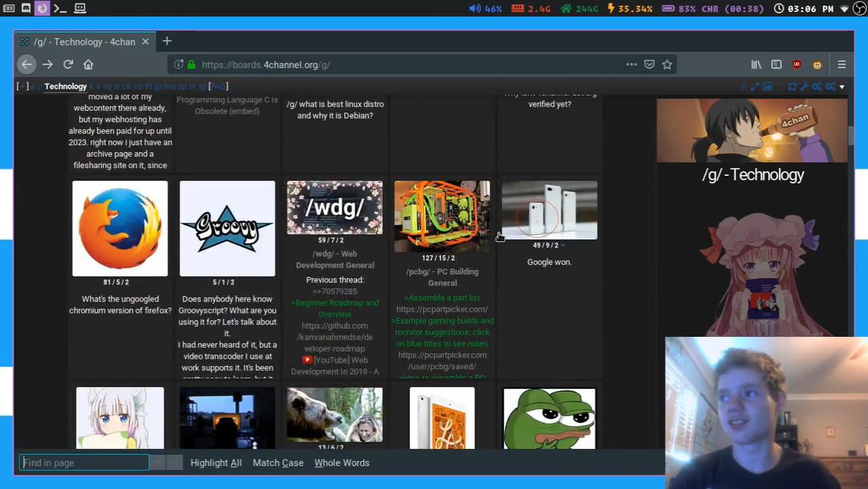Open the Firefox hamburger menu
Screen dimensions: 868x489
(842, 65)
